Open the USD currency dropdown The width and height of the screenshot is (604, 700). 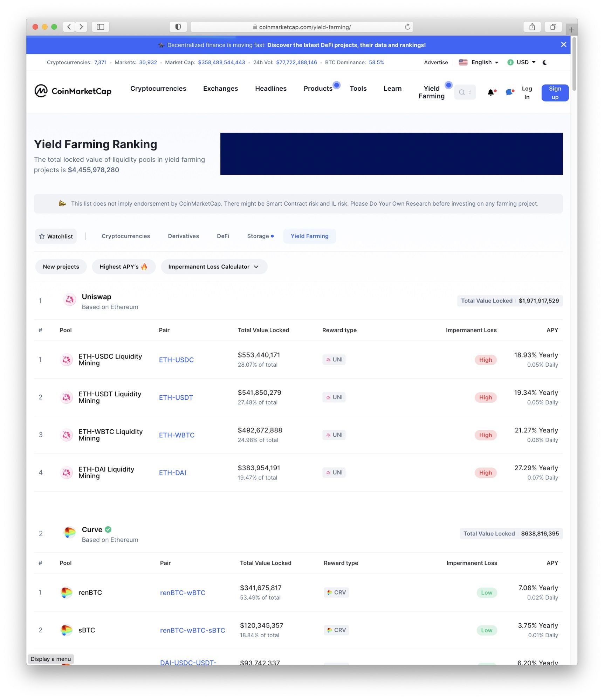522,62
